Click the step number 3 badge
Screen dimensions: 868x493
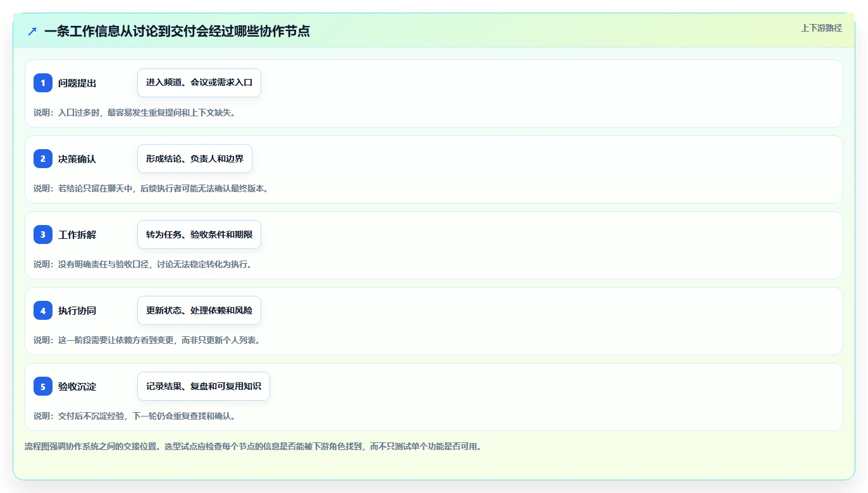pos(43,234)
